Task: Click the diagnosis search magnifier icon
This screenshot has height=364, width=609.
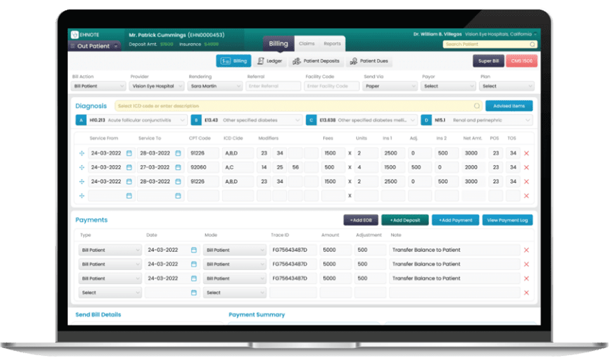Action: [x=477, y=106]
